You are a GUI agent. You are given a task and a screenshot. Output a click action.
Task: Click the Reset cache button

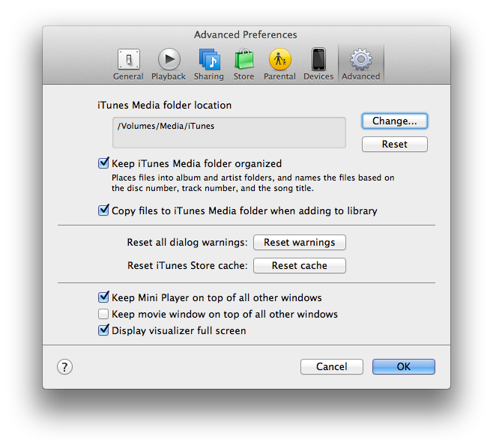point(300,266)
